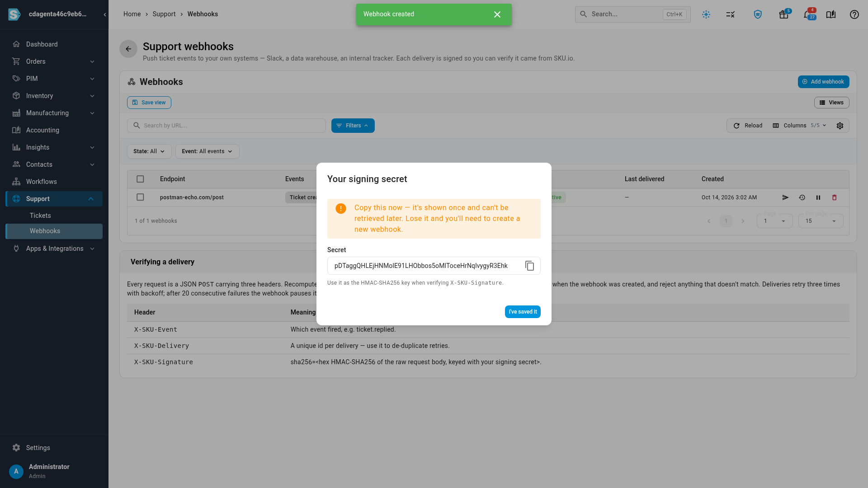Viewport: 868px width, 488px height.
Task: Delete the postman-echo.com/post webhook
Action: (835, 197)
